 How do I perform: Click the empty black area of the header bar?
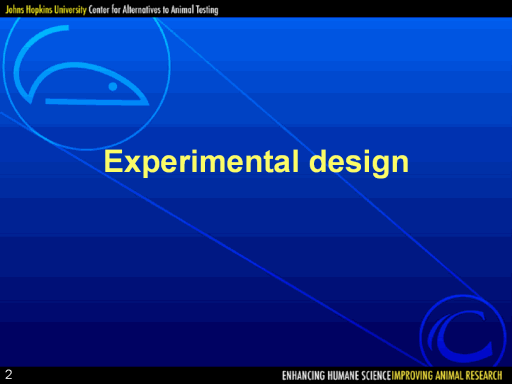pyautogui.click(x=367, y=9)
